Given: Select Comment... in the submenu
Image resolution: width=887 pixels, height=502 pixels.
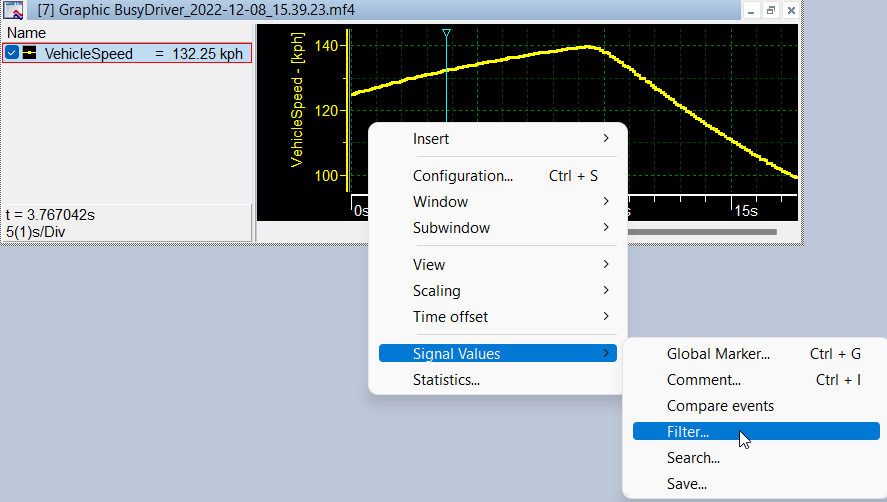Looking at the screenshot, I should (756, 380).
